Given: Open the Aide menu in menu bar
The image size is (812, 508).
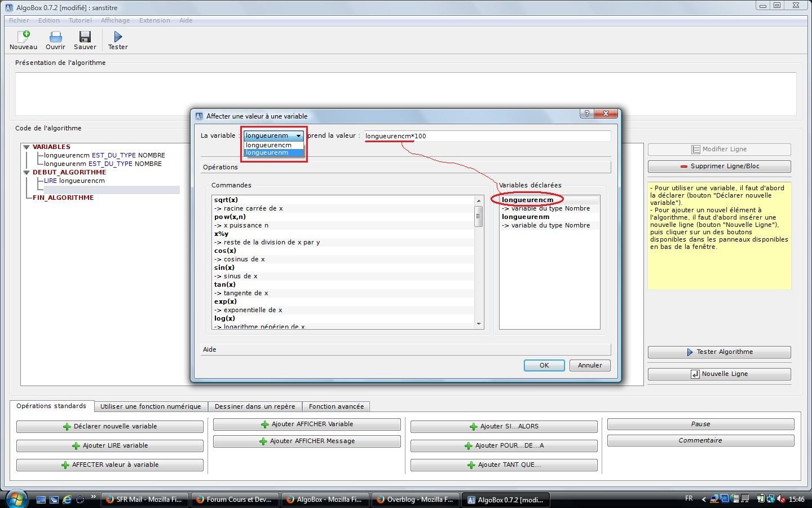Looking at the screenshot, I should coord(186,20).
